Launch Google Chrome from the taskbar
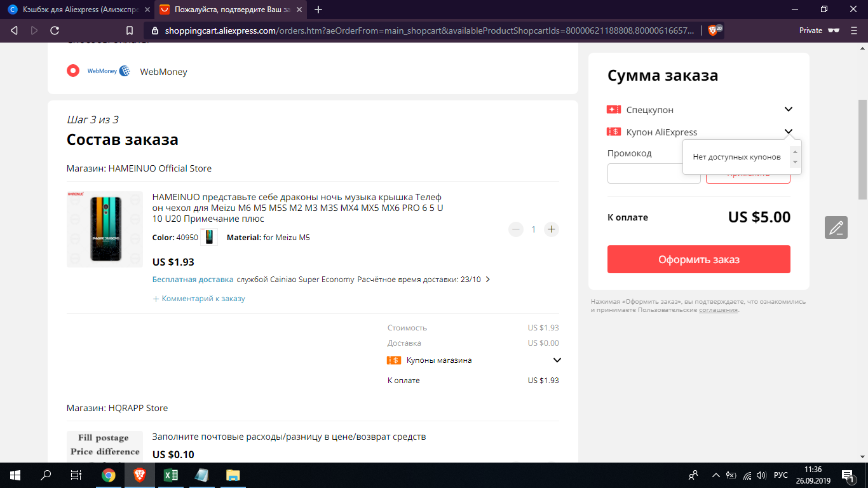This screenshot has width=868, height=488. (109, 475)
